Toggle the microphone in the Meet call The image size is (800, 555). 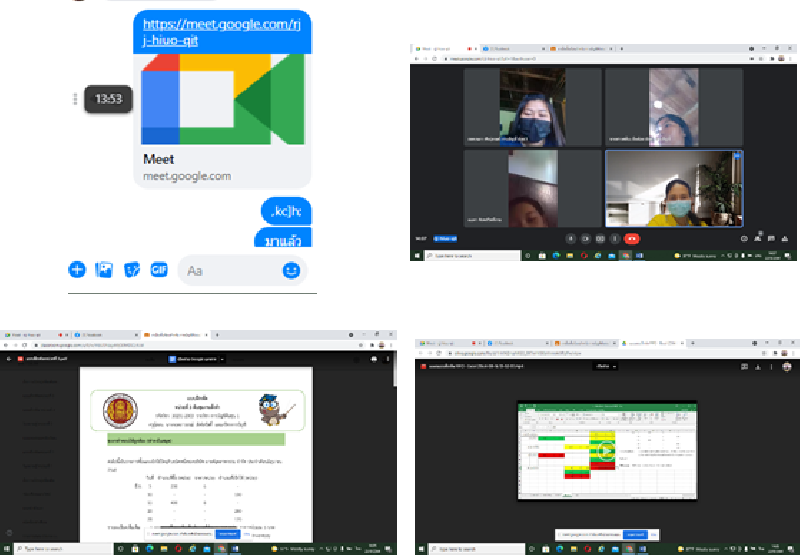coord(570,239)
